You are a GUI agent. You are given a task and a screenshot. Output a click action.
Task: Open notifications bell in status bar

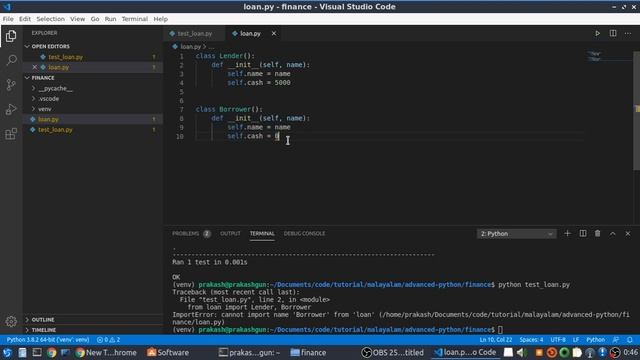coord(630,340)
